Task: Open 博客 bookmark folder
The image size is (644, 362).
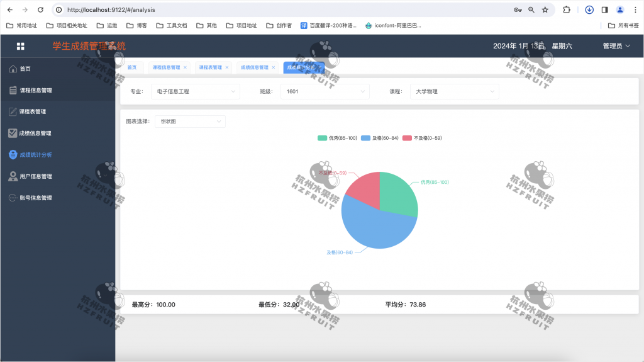Action: click(x=136, y=26)
